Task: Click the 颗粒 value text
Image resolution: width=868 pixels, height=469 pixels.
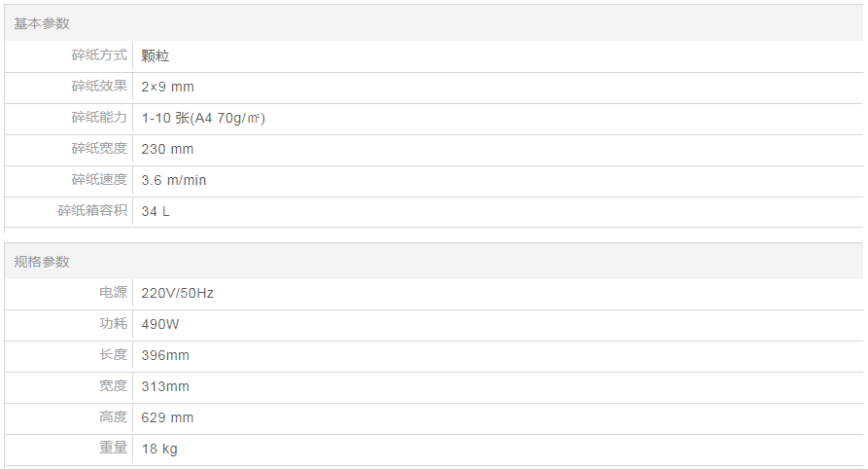Action: pyautogui.click(x=156, y=56)
